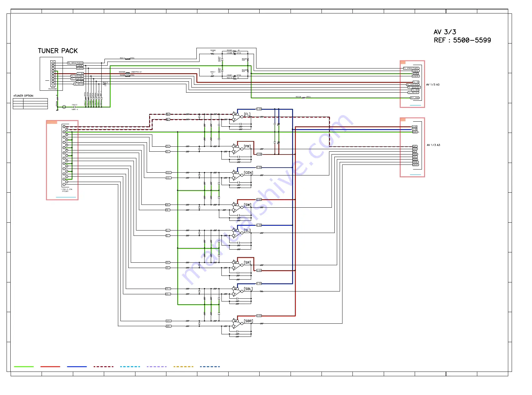Viewport: 532px width, 395px height.
Task: Click the PACK5500 component label
Action: (53, 89)
